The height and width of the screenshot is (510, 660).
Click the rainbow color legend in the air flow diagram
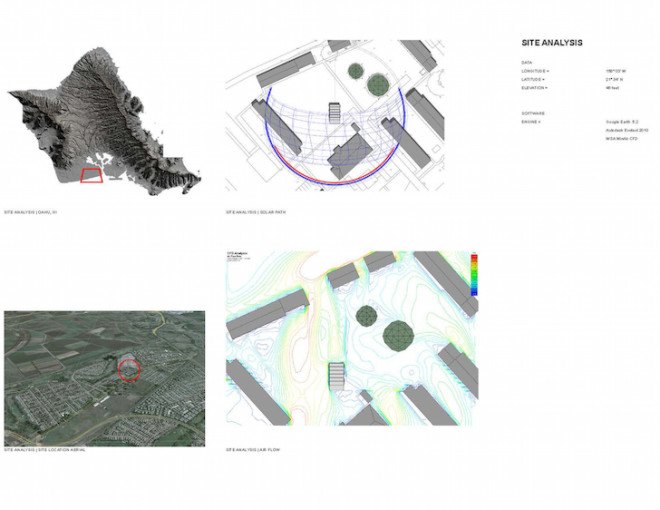pos(474,274)
